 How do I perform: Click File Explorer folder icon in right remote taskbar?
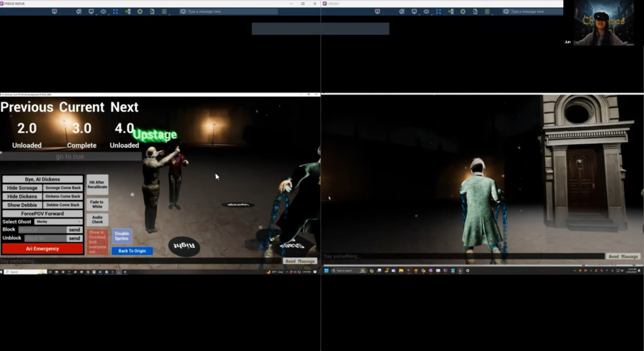click(401, 271)
